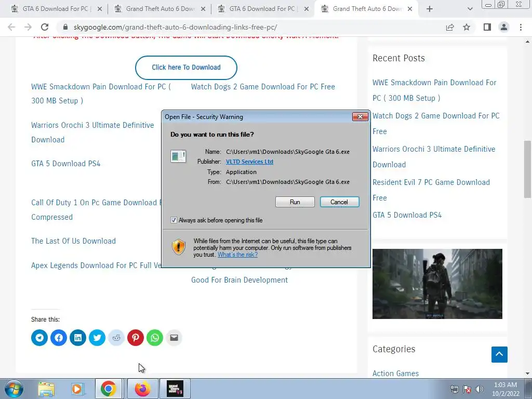Share post via LinkedIn icon
Image resolution: width=532 pixels, height=399 pixels.
78,338
